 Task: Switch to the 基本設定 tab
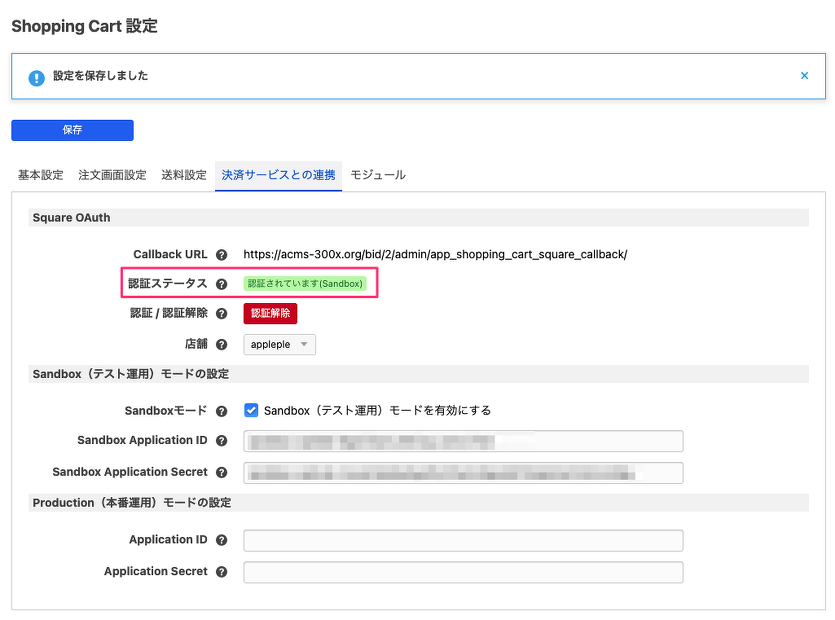point(39,174)
